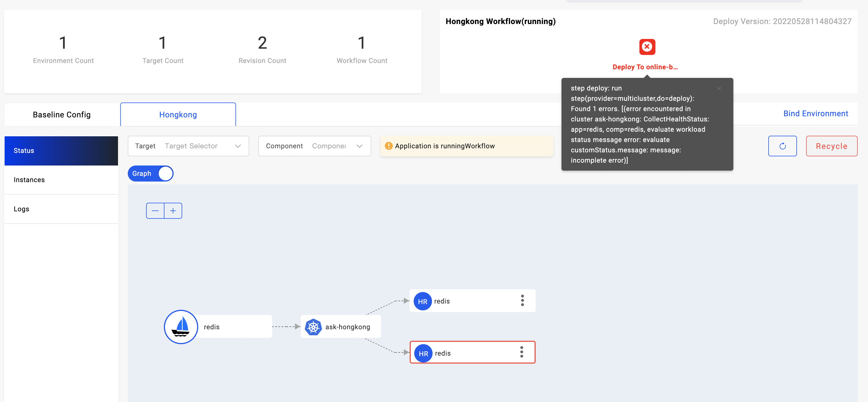Zoom in the graph with plus
This screenshot has height=402, width=868.
[173, 211]
